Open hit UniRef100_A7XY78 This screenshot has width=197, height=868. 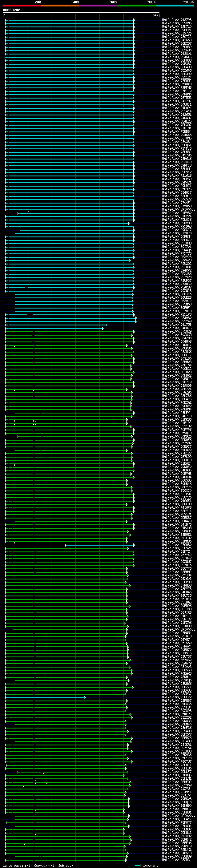[177, 253]
